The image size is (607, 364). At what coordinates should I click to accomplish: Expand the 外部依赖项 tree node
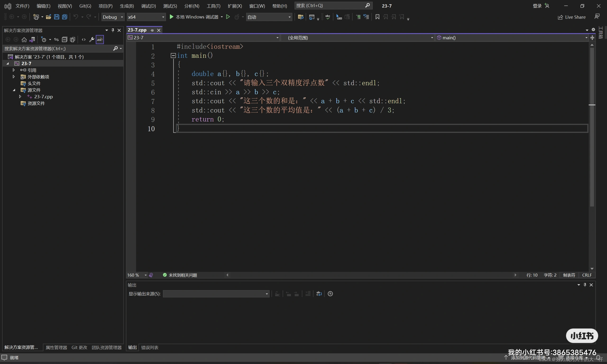[x=14, y=76]
